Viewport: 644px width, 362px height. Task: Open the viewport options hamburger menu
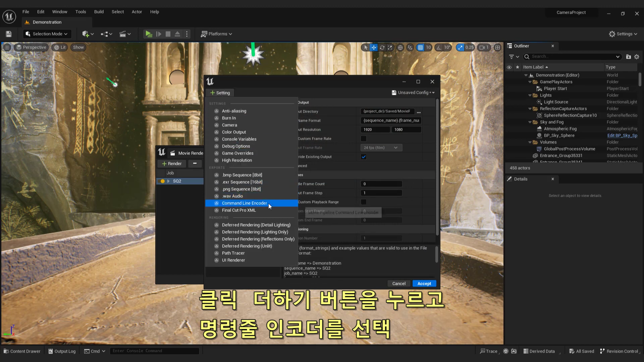tap(7, 47)
